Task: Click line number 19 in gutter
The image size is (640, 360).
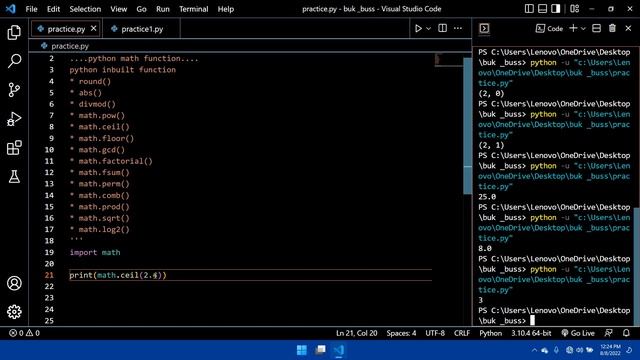Action: click(49, 252)
